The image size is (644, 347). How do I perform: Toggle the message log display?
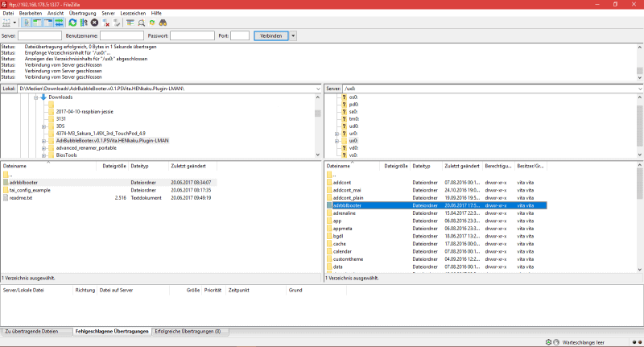tap(27, 23)
